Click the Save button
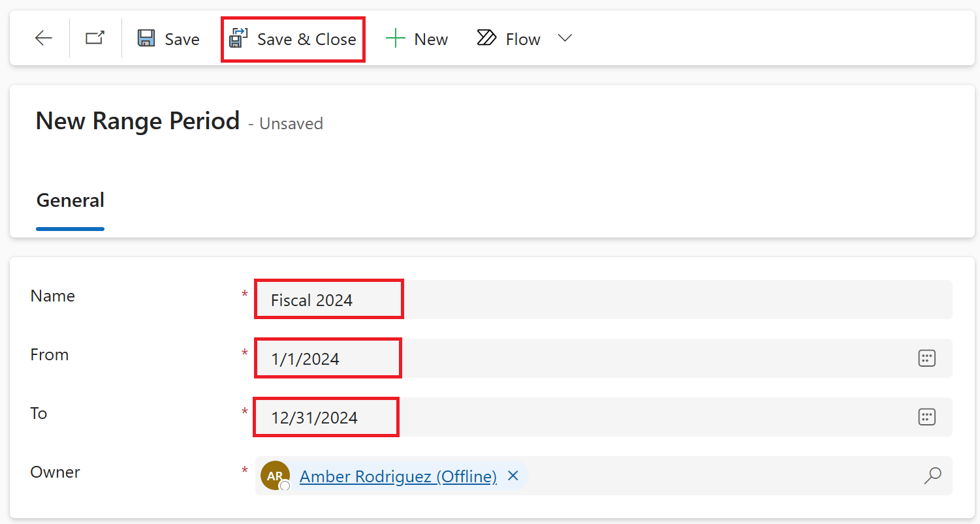The height and width of the screenshot is (524, 980). (168, 39)
